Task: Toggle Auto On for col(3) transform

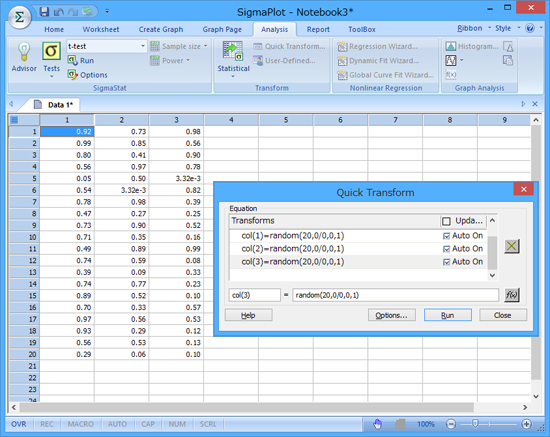Action: pos(447,262)
